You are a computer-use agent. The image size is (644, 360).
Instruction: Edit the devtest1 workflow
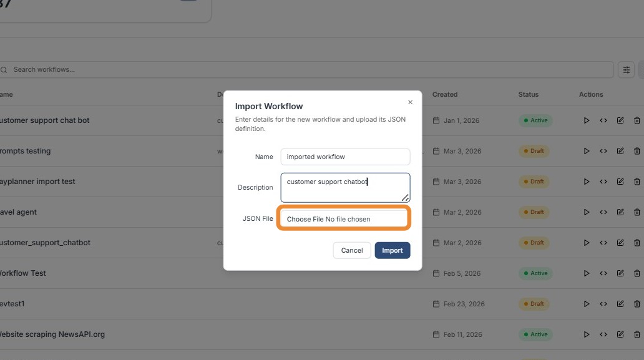coord(620,304)
